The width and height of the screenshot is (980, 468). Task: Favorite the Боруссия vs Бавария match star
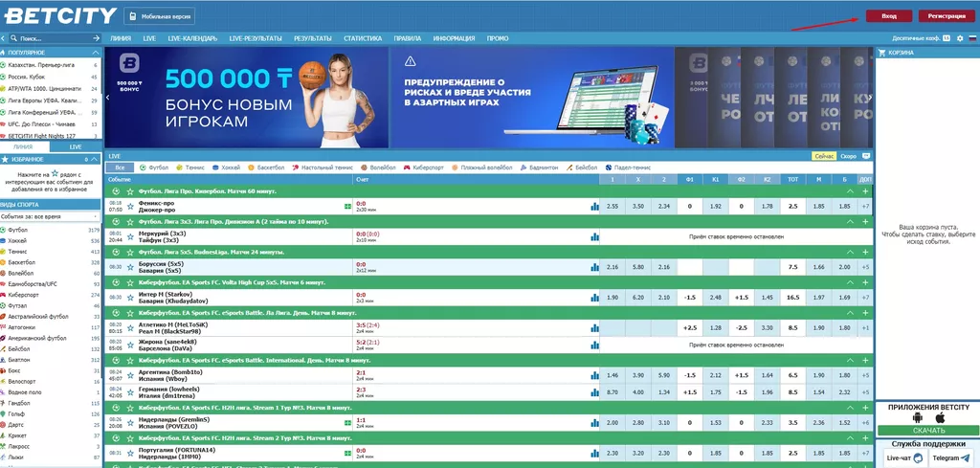(130, 267)
